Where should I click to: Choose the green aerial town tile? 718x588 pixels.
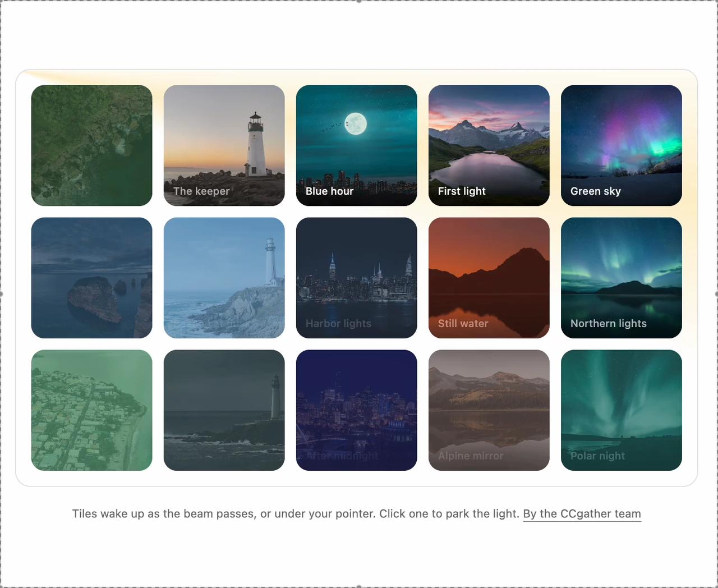91,410
